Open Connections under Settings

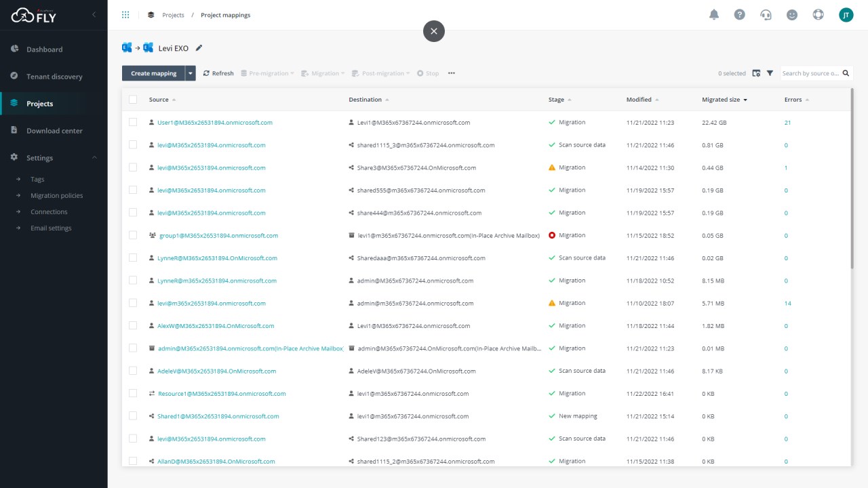coord(49,212)
